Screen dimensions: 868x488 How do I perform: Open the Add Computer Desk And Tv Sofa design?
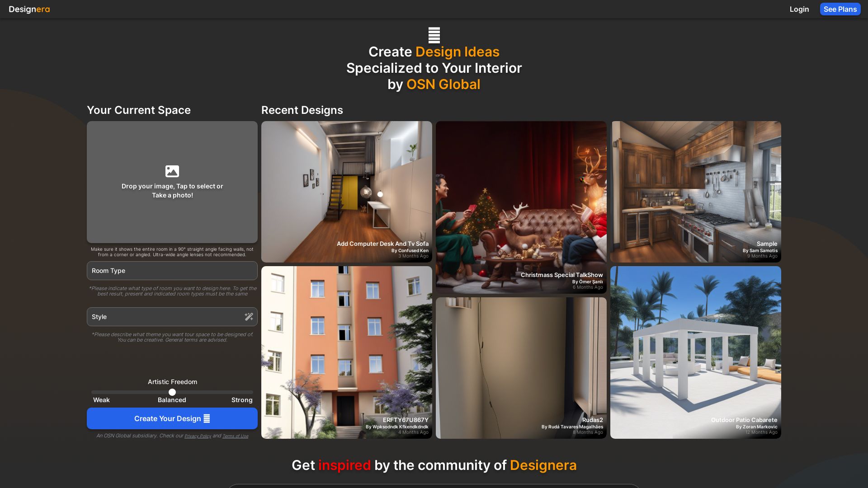[x=346, y=192]
